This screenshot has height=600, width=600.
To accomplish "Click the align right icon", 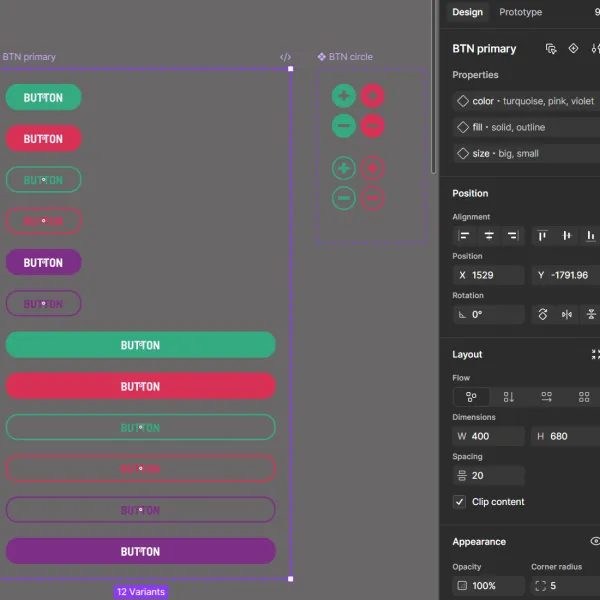I will [x=513, y=236].
